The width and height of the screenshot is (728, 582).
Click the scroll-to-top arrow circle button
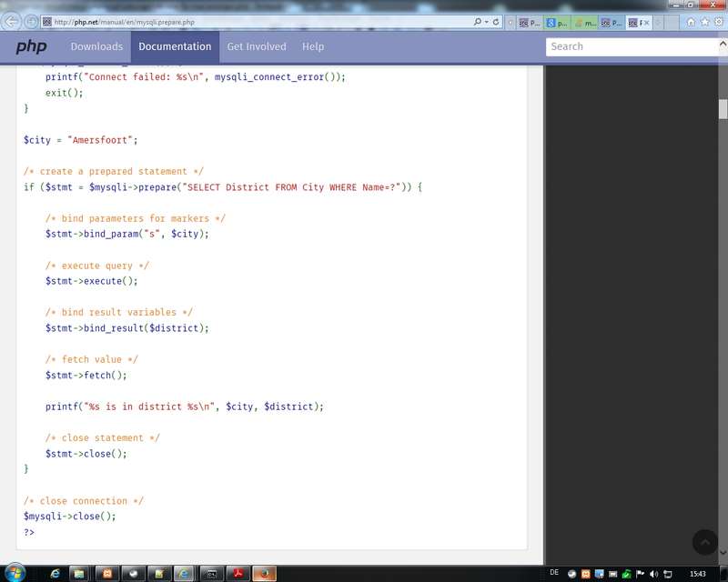pyautogui.click(x=705, y=542)
